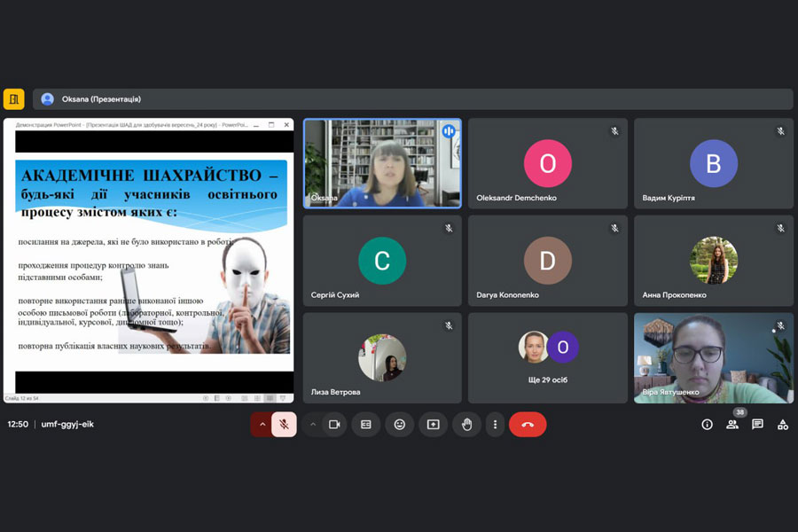Click Oleksandr Demchenko's pink O avatar

548,163
